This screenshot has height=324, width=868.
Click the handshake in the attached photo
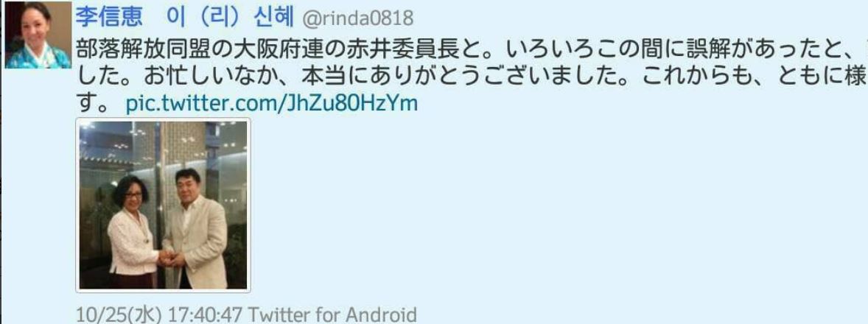pos(167,258)
